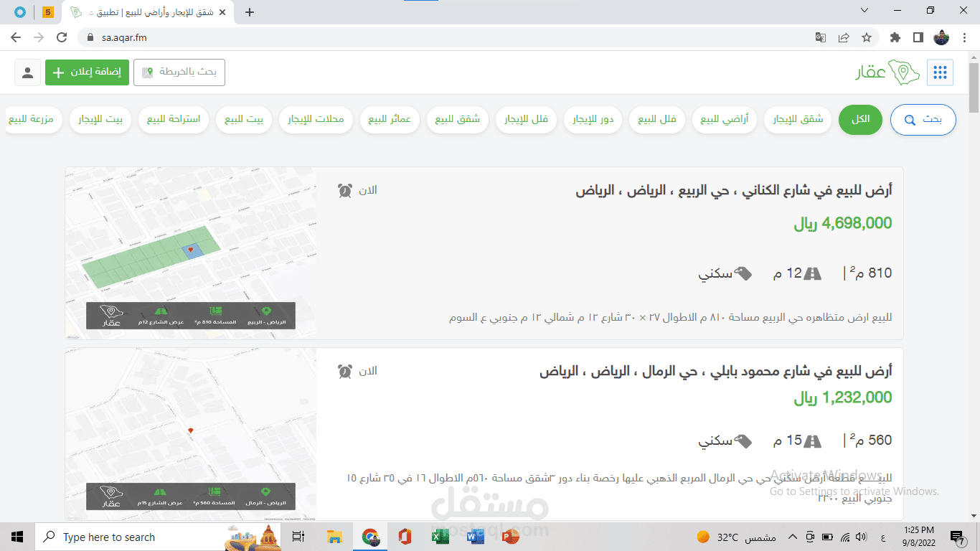The image size is (980, 551).
Task: Click the price tag icon beside سكني label
Action: click(744, 273)
